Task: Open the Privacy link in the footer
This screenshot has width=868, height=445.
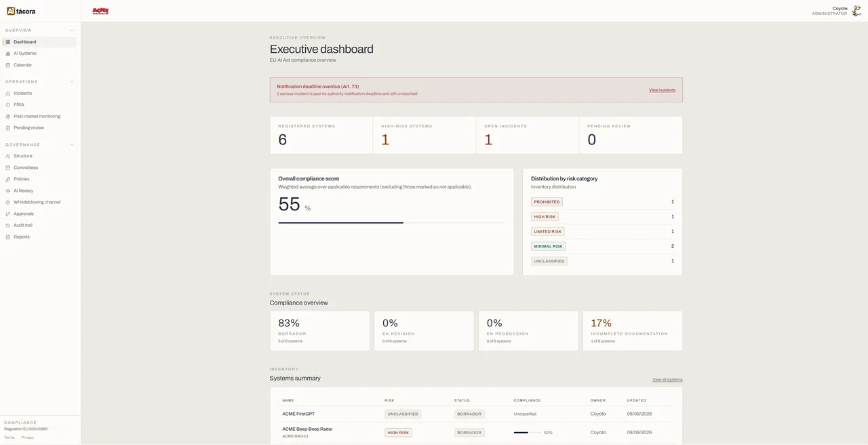Action: pyautogui.click(x=28, y=438)
